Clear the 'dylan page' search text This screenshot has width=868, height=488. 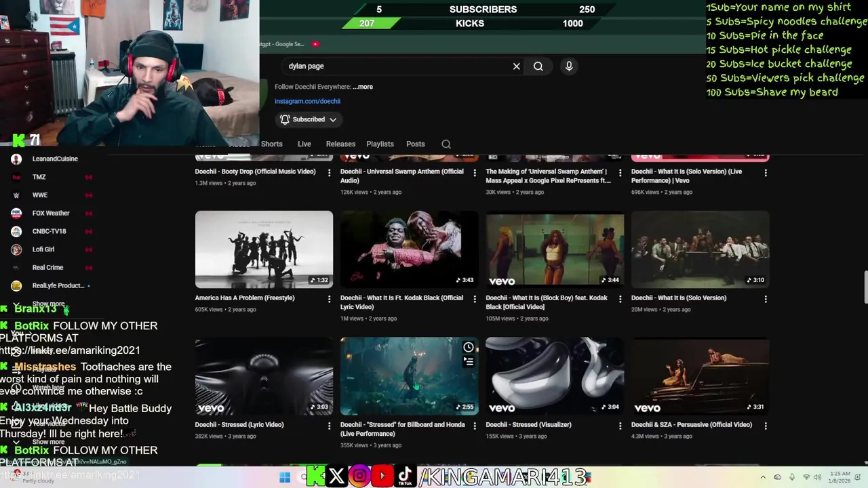516,66
